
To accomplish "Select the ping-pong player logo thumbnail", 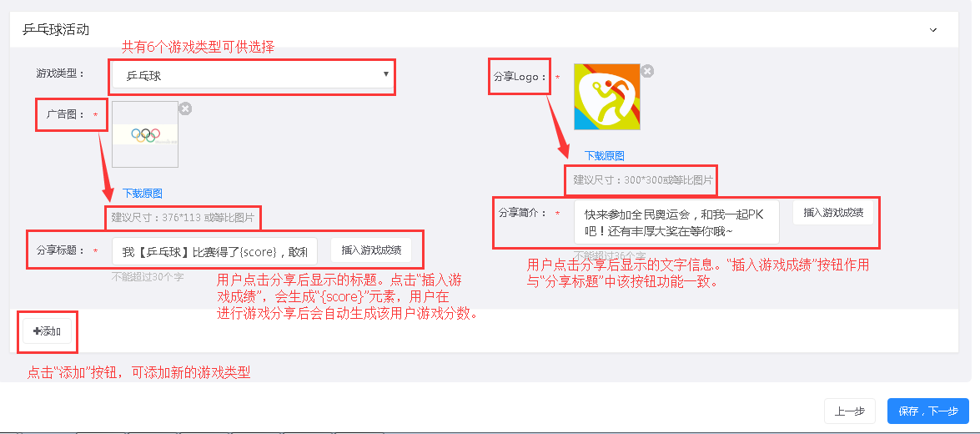I will 607,97.
